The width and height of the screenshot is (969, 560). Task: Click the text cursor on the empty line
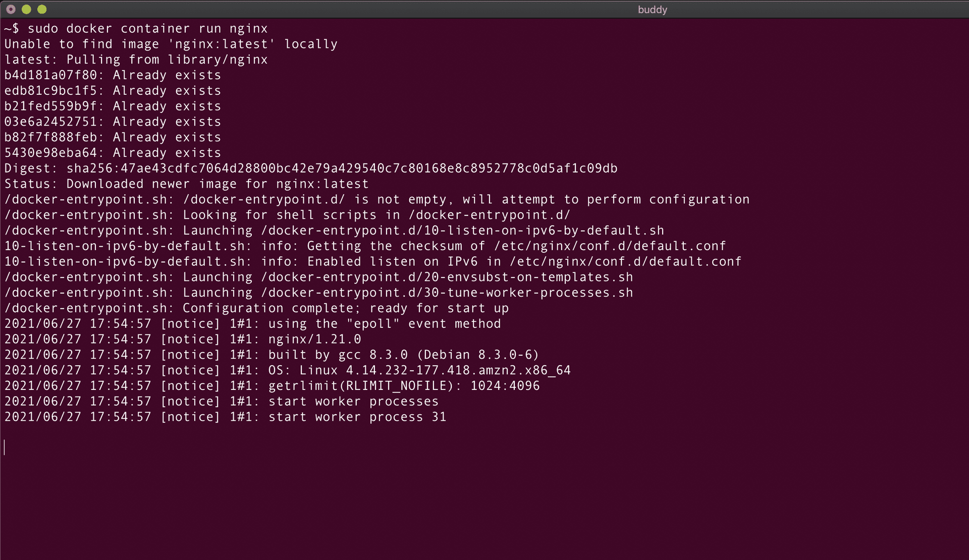pyautogui.click(x=5, y=447)
